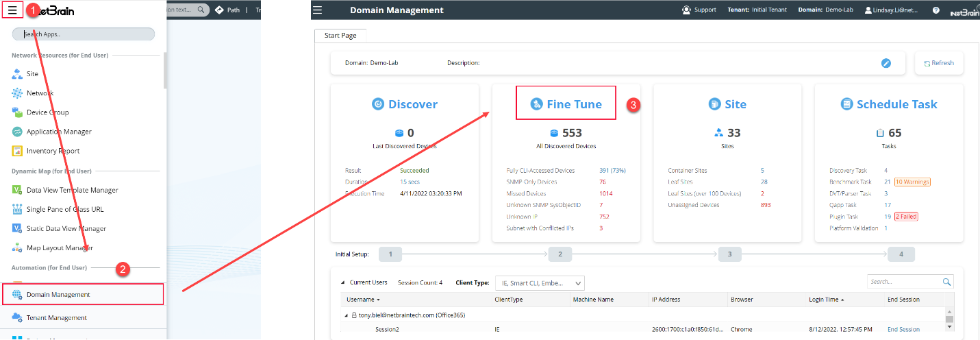
Task: Open Data View Template Manager icon
Action: coord(17,190)
